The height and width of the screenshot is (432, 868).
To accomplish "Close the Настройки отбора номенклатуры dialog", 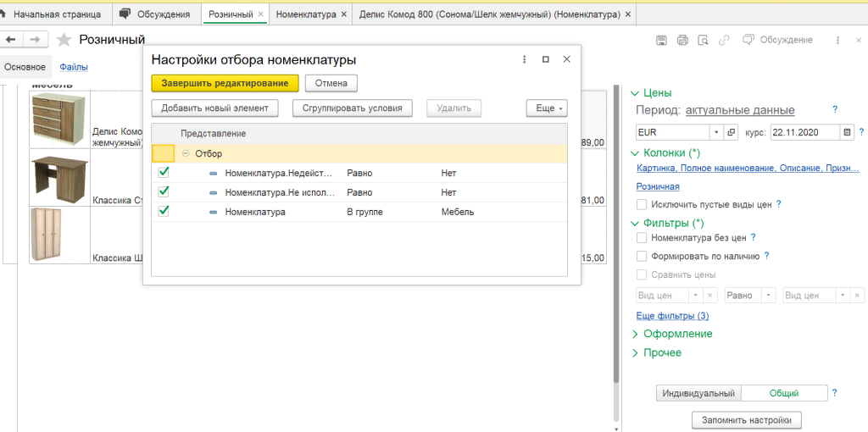I will coord(566,60).
